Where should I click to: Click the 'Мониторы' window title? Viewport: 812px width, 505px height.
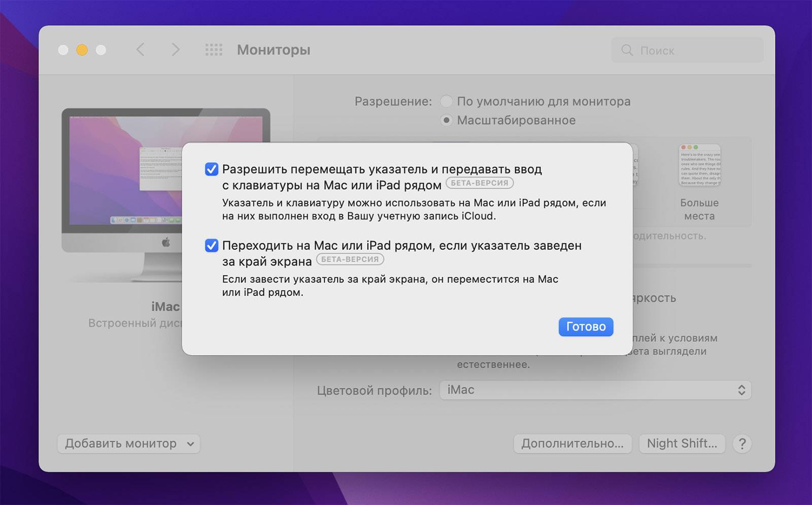pyautogui.click(x=274, y=50)
